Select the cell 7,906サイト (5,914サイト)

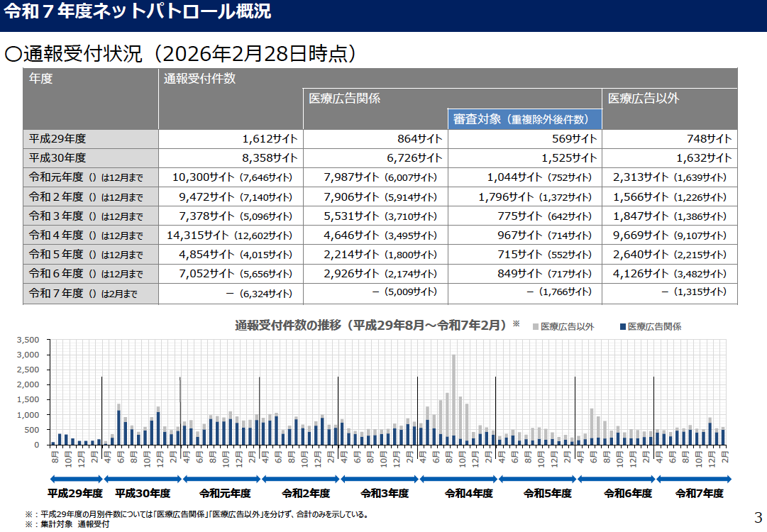click(x=375, y=196)
